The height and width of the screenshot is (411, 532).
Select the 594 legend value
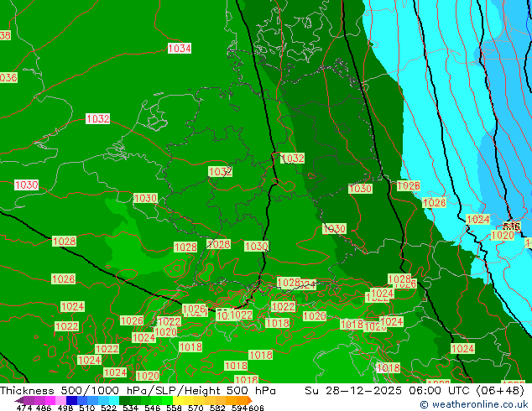(239, 408)
